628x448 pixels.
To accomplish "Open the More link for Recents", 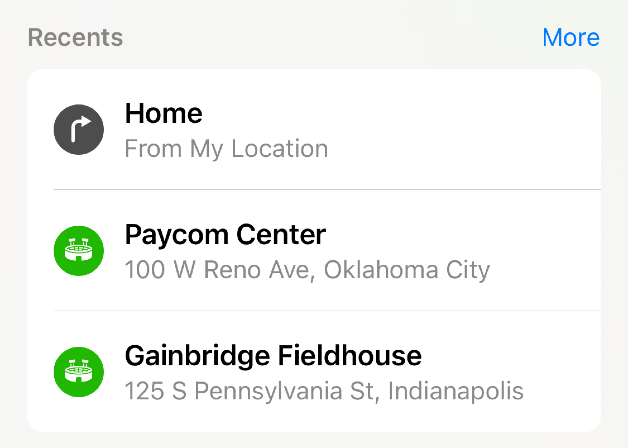I will pos(571,38).
